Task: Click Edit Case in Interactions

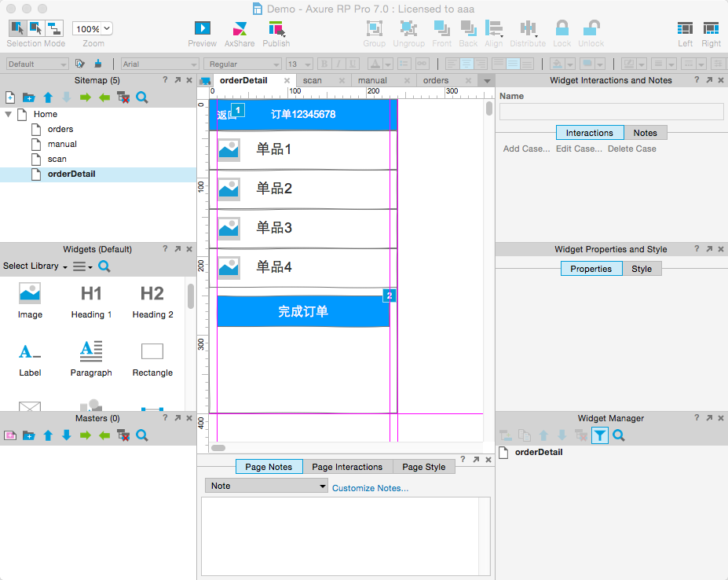Action: (x=579, y=149)
